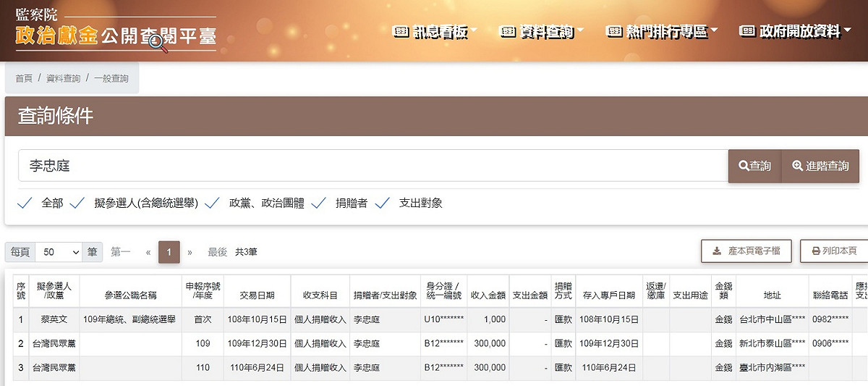Click 資料查詢 breadcrumb link
The width and height of the screenshot is (868, 386).
(x=64, y=78)
